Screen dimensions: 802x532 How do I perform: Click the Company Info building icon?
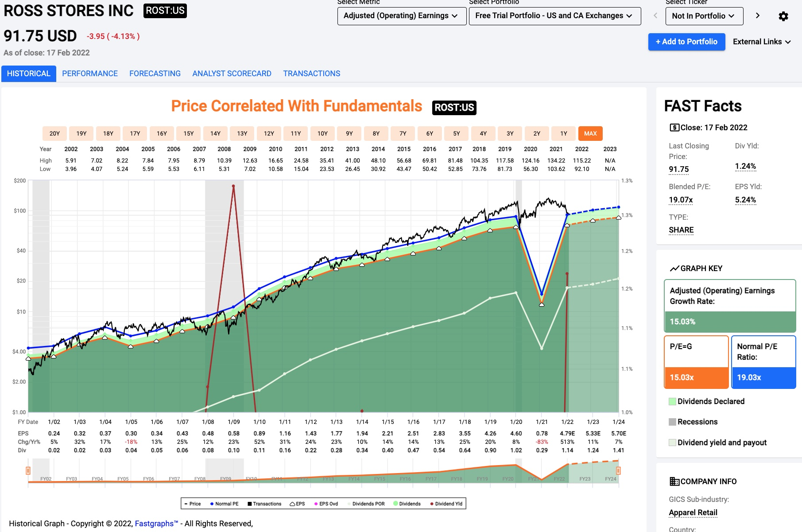tap(674, 482)
